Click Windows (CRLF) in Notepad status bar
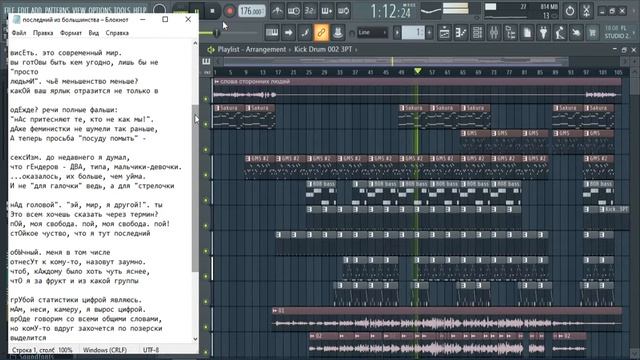 [x=105, y=350]
